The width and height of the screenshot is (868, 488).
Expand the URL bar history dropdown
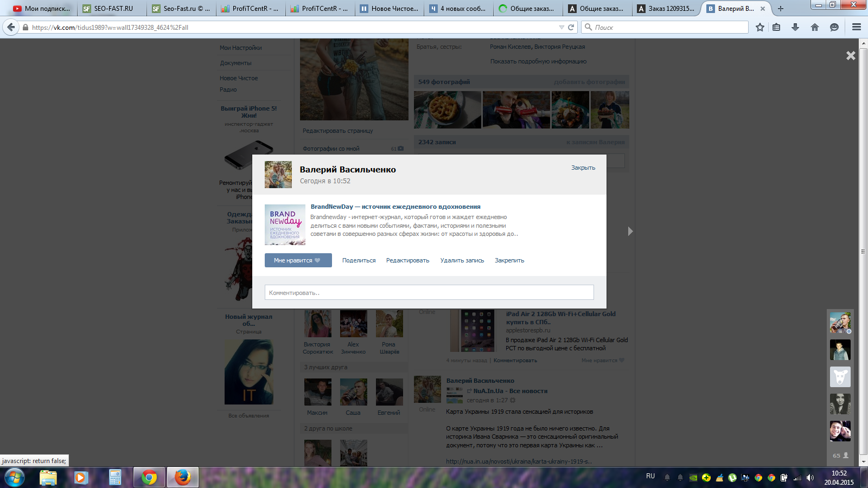(x=561, y=27)
